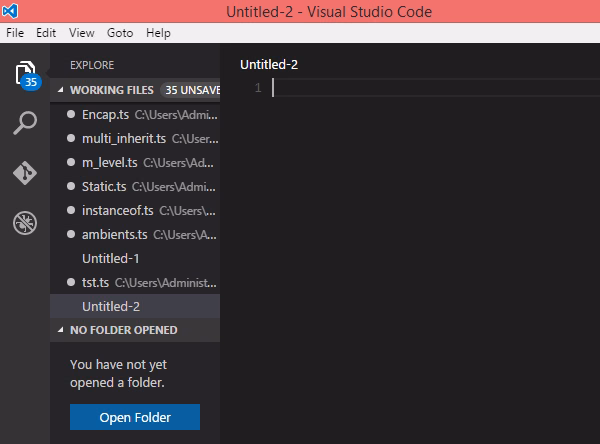Open the Git source control icon

(x=25, y=173)
